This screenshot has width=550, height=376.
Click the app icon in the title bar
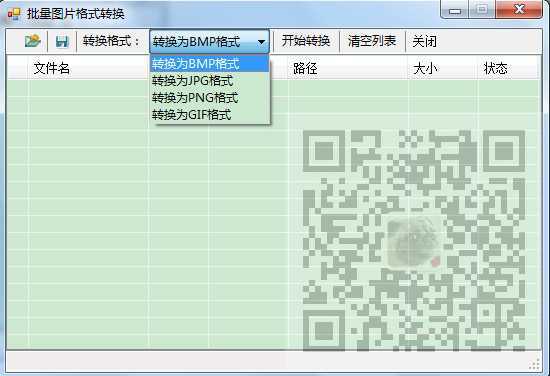14,14
